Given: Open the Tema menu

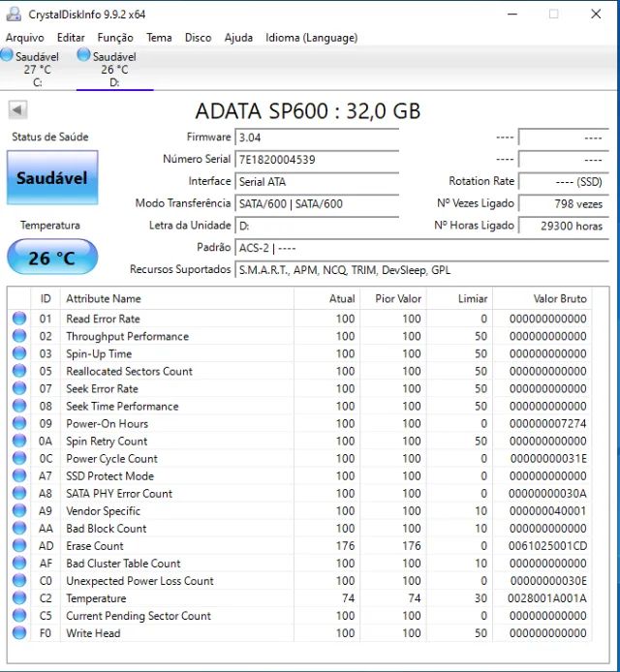Looking at the screenshot, I should [159, 38].
